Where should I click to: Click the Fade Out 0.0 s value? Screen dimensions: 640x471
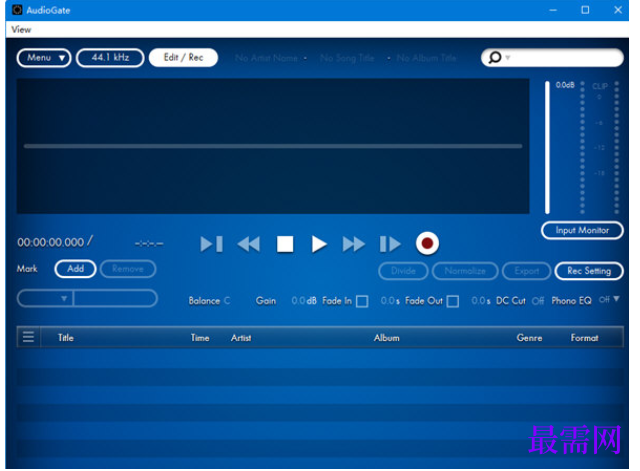481,301
